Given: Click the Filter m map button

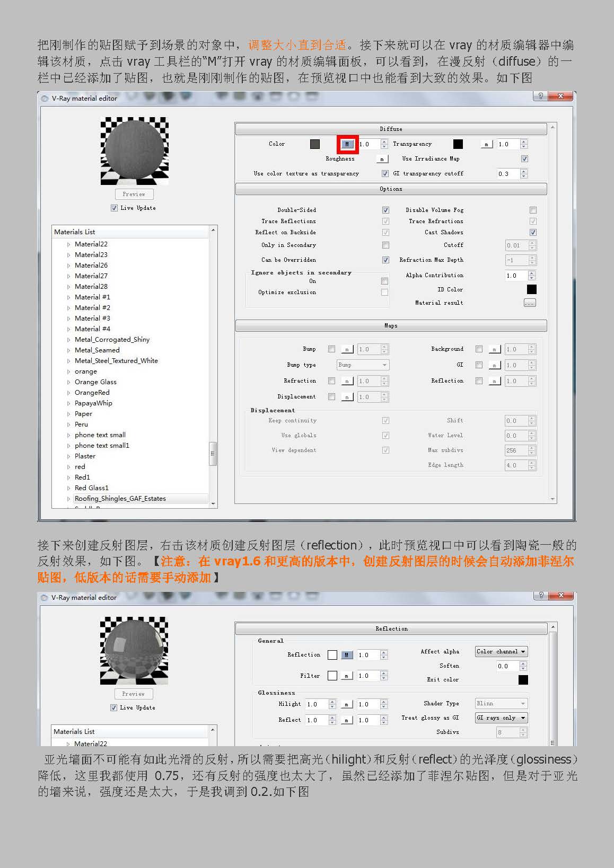Looking at the screenshot, I should (x=347, y=676).
